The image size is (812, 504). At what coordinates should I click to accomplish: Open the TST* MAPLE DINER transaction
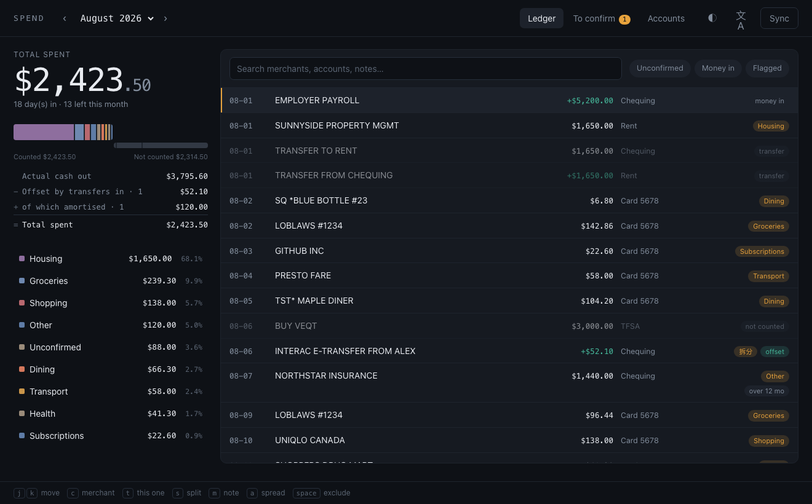click(509, 301)
